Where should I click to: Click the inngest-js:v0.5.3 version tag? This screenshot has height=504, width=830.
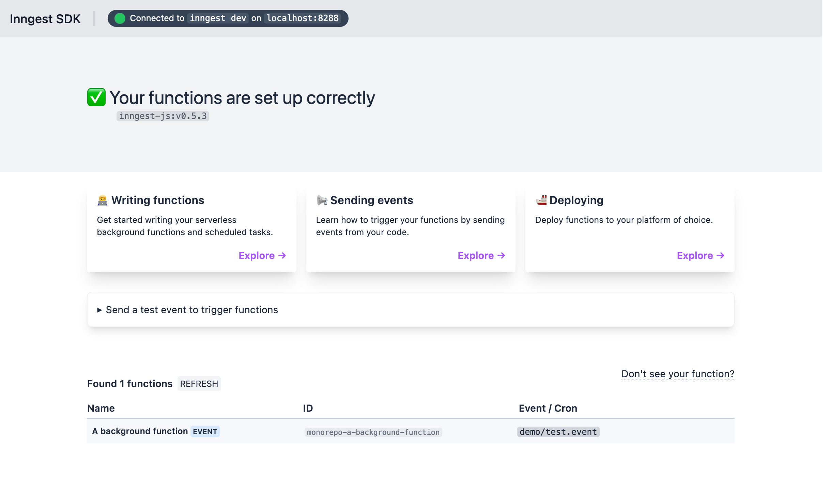(163, 116)
